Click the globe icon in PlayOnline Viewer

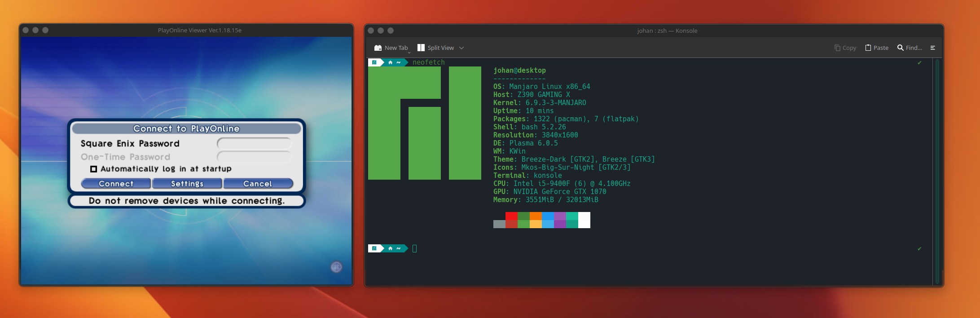click(x=336, y=267)
